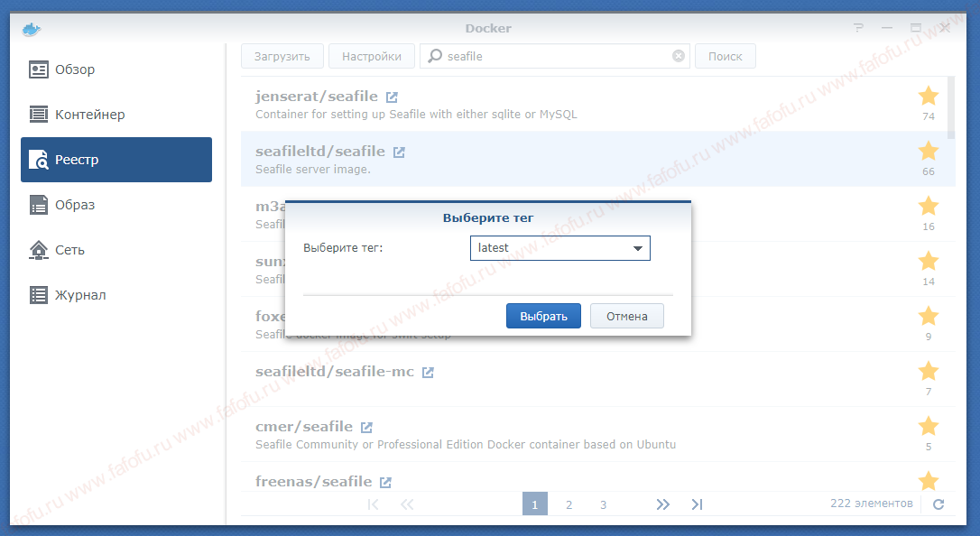Image resolution: width=980 pixels, height=536 pixels.
Task: Select the cmer/seafile row title
Action: tap(304, 426)
